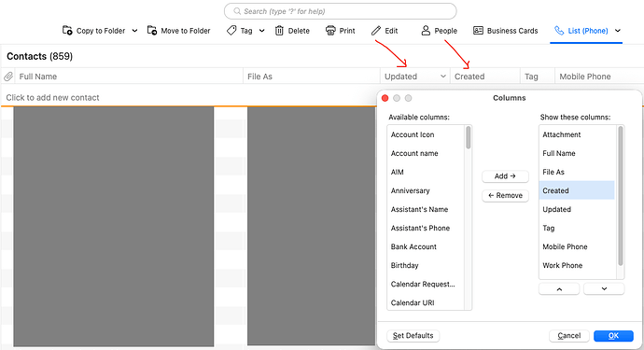Close the Columns dialog with red button
The height and width of the screenshot is (350, 644).
tap(385, 98)
